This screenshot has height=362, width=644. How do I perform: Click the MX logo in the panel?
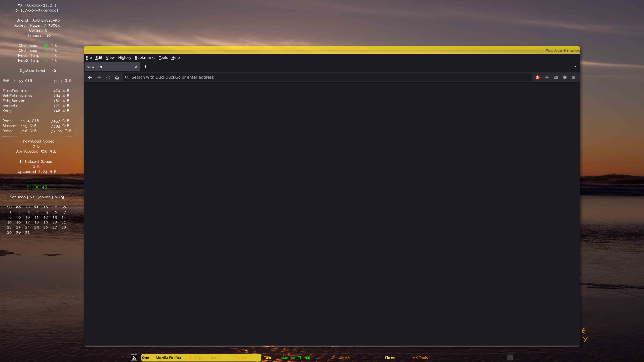coord(134,357)
